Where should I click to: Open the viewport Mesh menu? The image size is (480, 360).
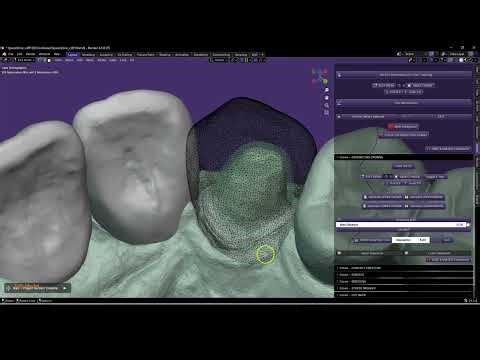point(90,60)
